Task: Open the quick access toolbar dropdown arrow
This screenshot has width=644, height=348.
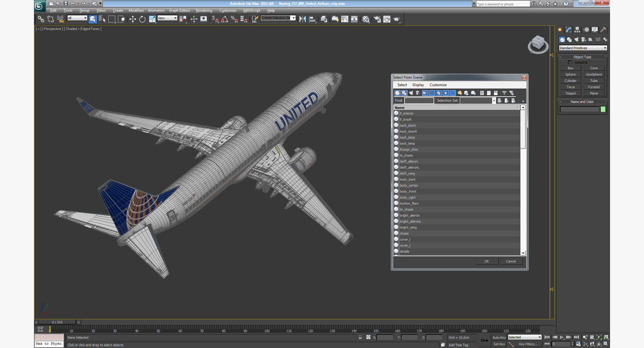Action: pos(101,3)
